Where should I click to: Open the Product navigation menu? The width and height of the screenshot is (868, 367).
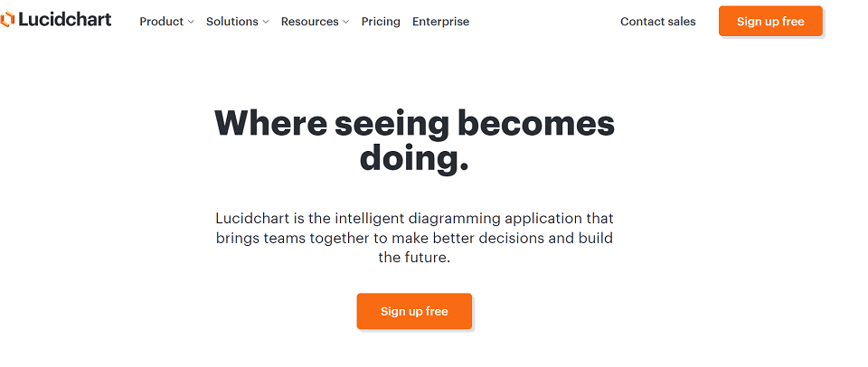(166, 22)
